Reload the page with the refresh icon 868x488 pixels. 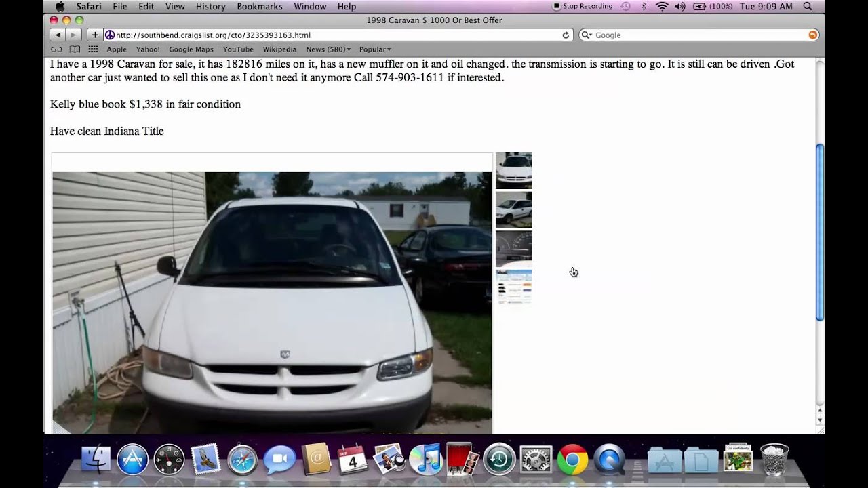566,35
